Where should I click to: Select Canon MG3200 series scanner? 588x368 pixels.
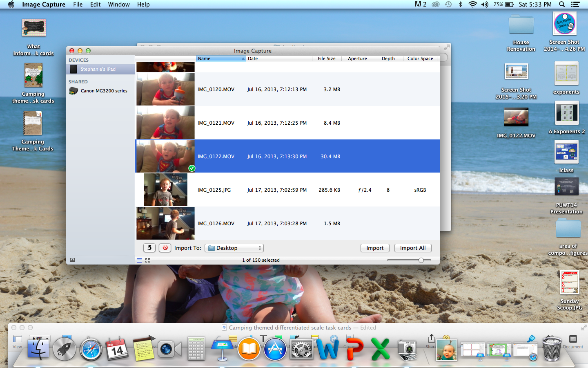[100, 91]
